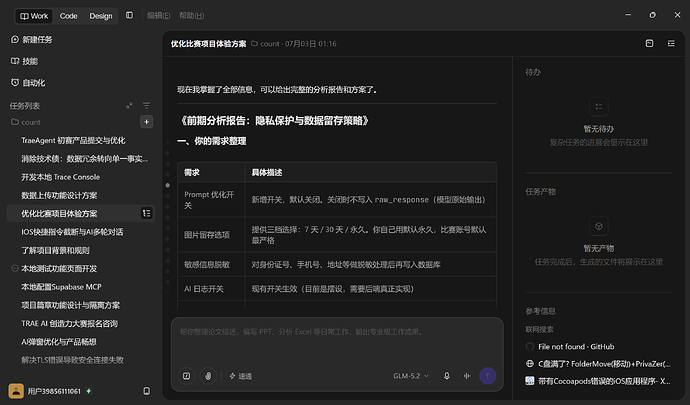Open the 项目篇章功能设计与隔离方案 task
This screenshot has width=690, height=405.
tap(70, 306)
